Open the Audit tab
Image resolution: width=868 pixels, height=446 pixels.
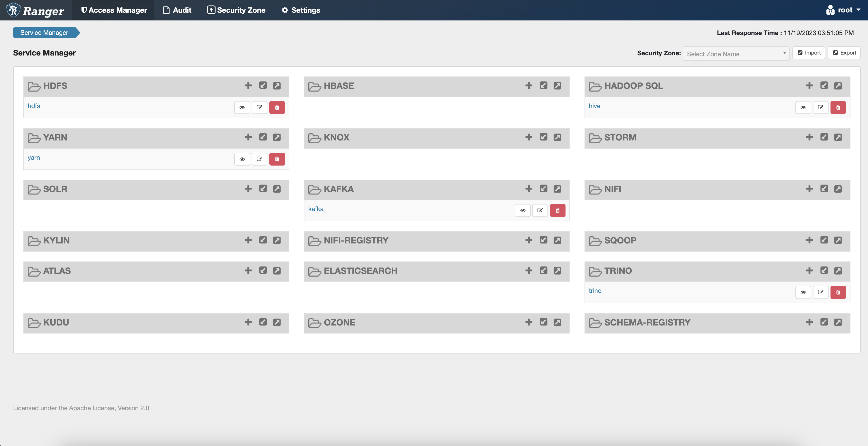point(177,10)
